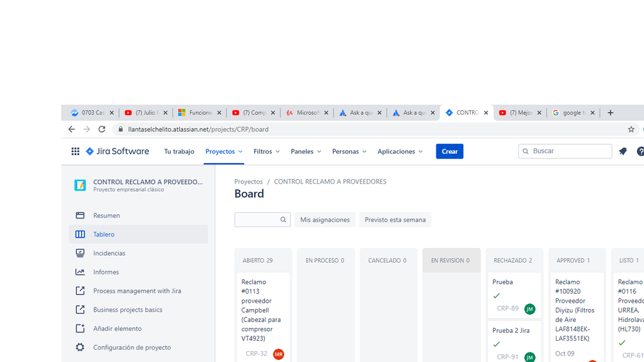Screen dimensions: 644x362
Task: Close the google tr browser tab
Action: [592, 113]
